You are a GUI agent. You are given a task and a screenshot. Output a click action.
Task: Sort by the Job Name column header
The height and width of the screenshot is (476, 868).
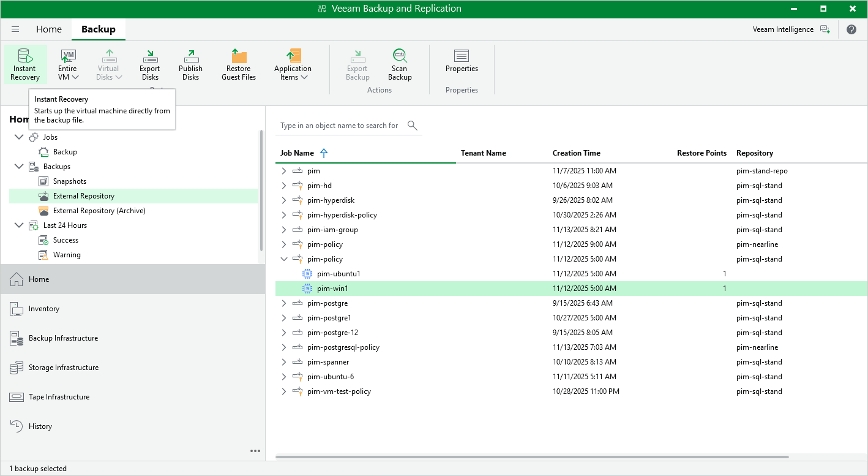tap(297, 153)
